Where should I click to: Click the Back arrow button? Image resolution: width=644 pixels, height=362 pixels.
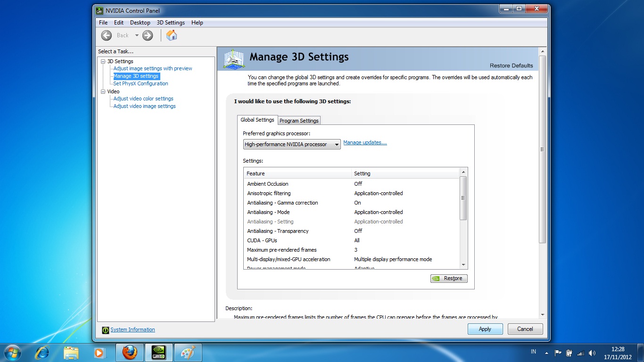107,35
